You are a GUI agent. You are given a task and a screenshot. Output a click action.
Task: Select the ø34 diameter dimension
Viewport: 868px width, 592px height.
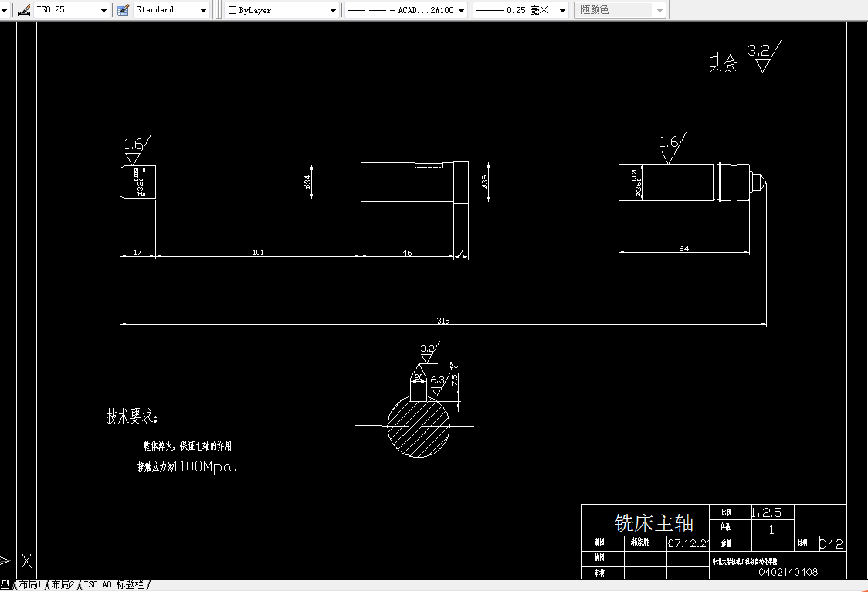[308, 182]
